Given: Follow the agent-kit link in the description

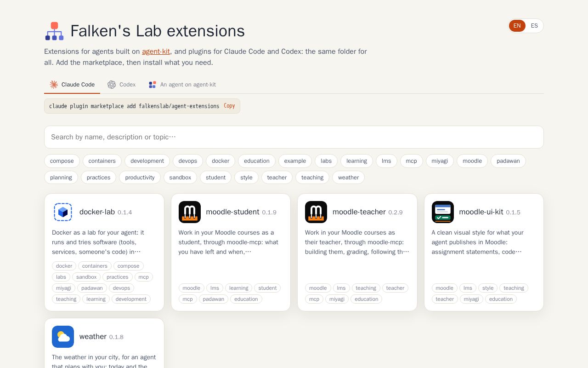Looking at the screenshot, I should [156, 52].
